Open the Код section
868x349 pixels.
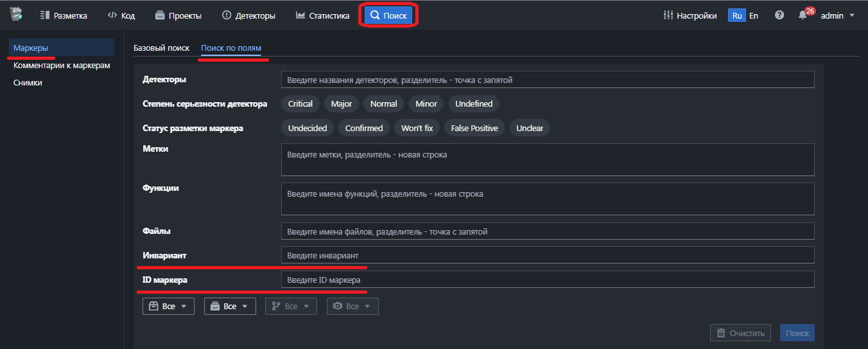121,15
